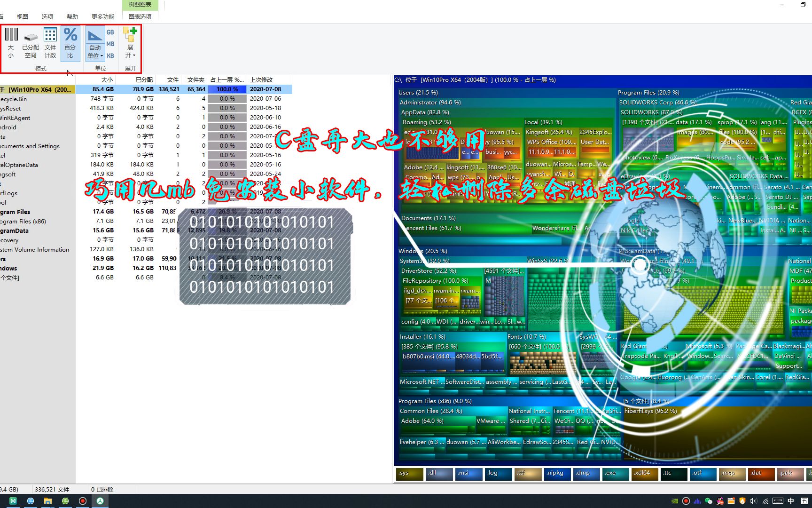Click the .ttc extension legend swatch
Image resolution: width=812 pixels, height=508 pixels.
[x=674, y=474]
